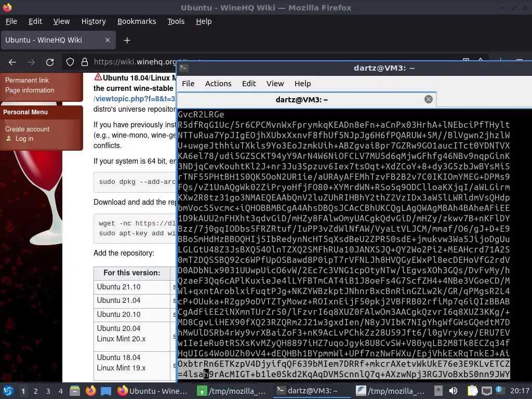Open Firefox File menu
Image resolution: width=532 pixels, height=399 pixels.
(x=11, y=21)
